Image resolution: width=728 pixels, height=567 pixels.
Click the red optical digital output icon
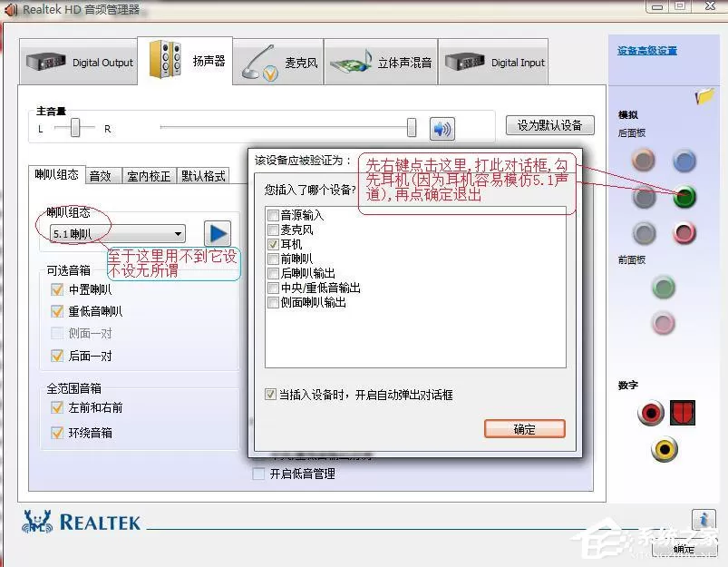(683, 413)
